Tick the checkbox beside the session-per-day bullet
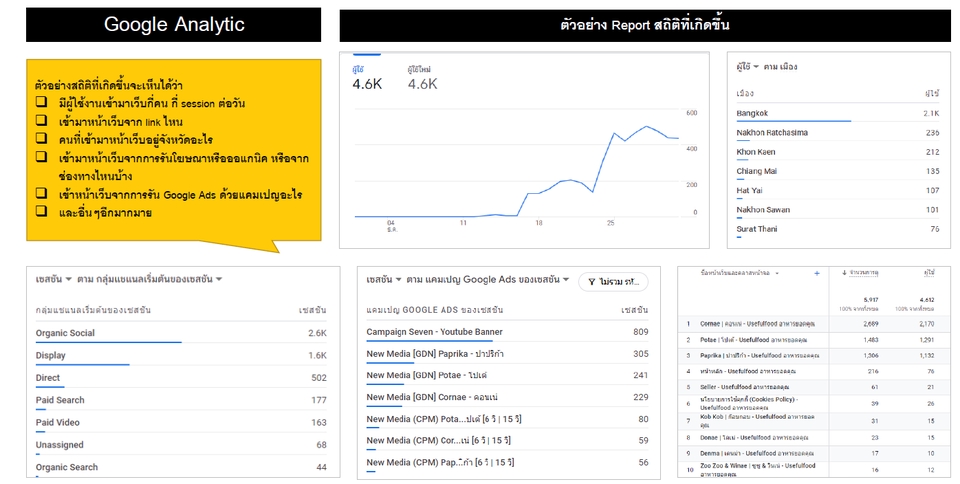Image resolution: width=960 pixels, height=484 pixels. (x=41, y=102)
